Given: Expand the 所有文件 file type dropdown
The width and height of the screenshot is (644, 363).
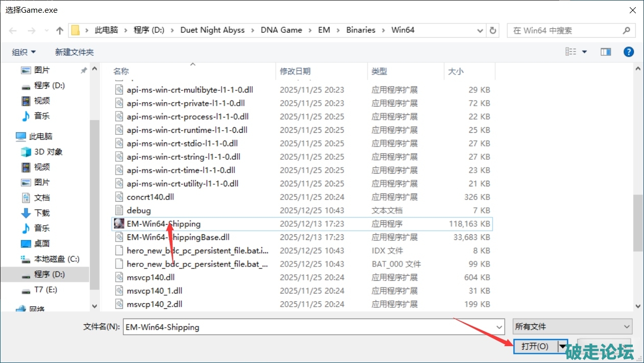Looking at the screenshot, I should (572, 327).
